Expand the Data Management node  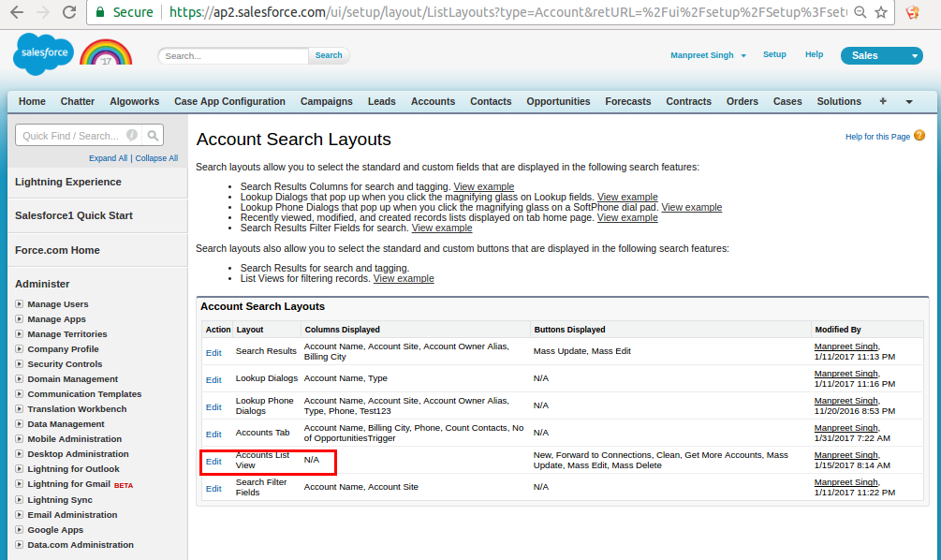[20, 424]
